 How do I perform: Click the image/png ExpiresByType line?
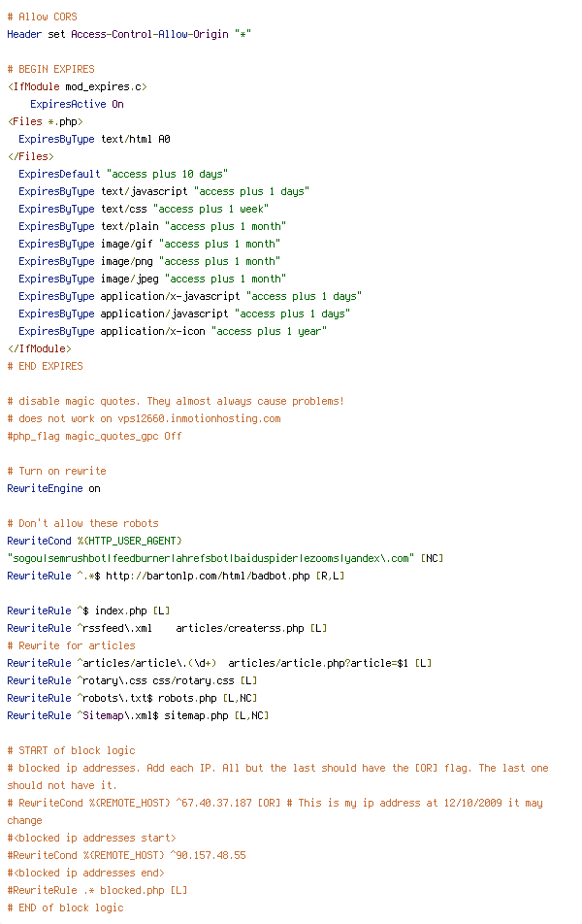coord(149,261)
